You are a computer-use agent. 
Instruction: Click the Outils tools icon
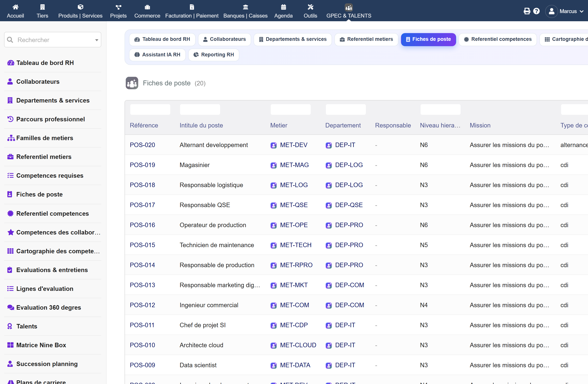pos(310,7)
